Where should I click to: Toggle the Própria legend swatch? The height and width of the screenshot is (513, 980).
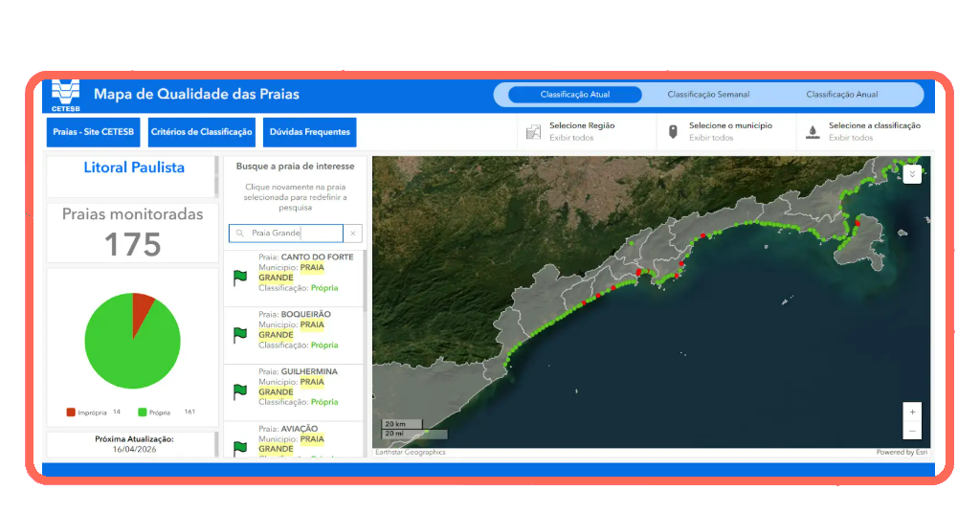[143, 413]
